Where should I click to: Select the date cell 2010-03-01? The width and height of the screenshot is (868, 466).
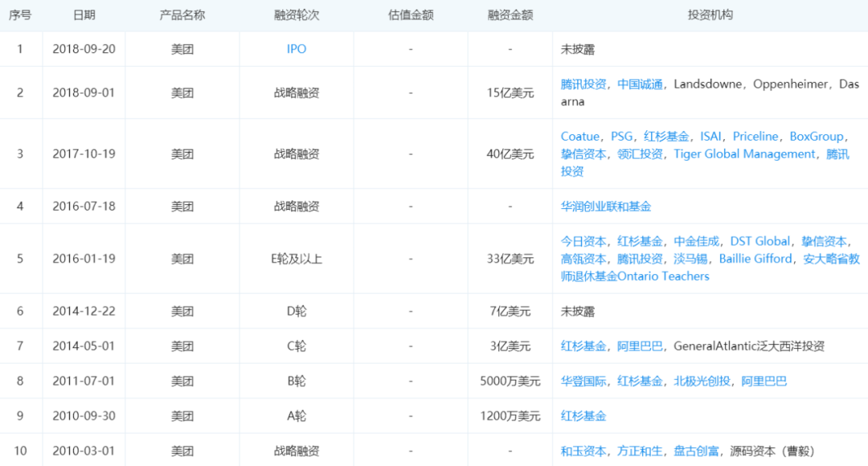[84, 451]
